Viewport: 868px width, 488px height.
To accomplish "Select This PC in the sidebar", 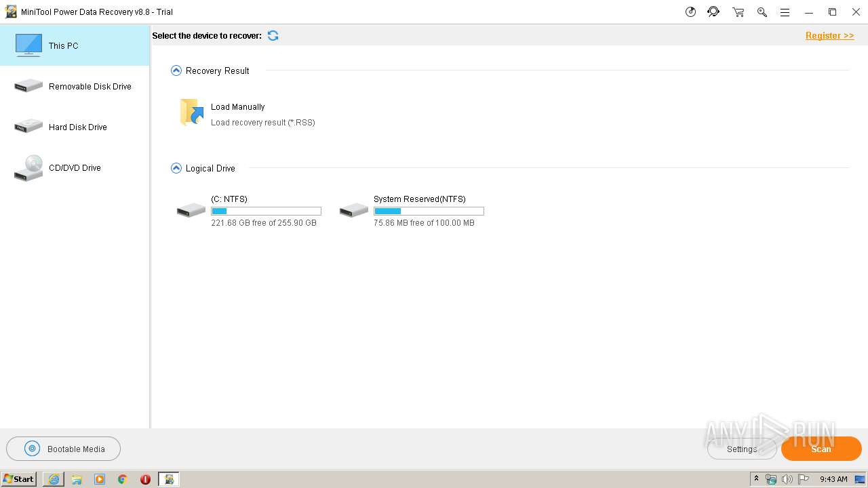I will click(x=75, y=45).
